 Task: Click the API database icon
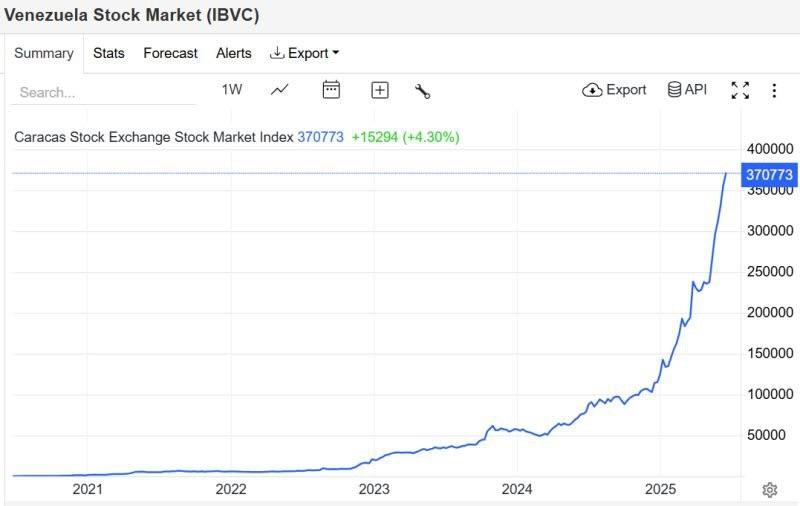pos(687,90)
